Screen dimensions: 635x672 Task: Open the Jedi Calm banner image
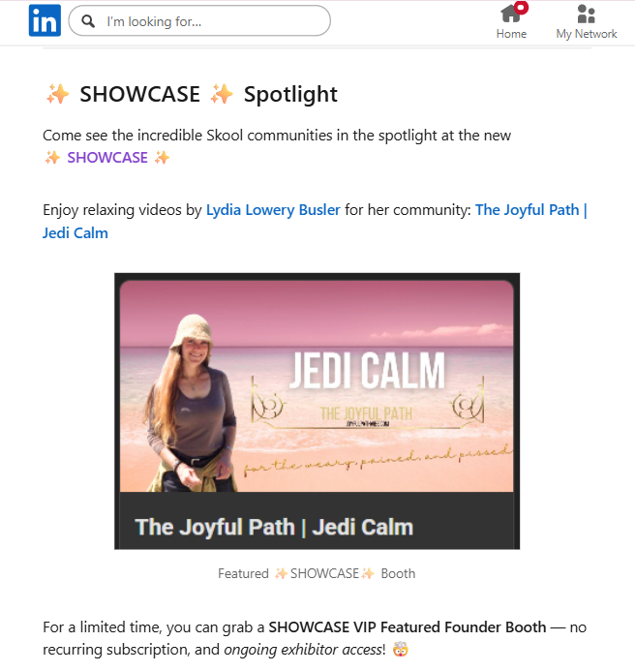click(317, 386)
